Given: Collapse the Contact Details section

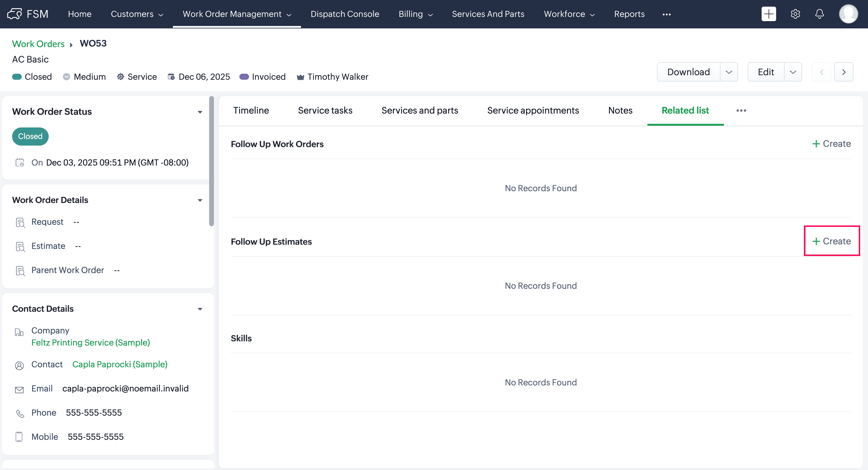Looking at the screenshot, I should 200,309.
